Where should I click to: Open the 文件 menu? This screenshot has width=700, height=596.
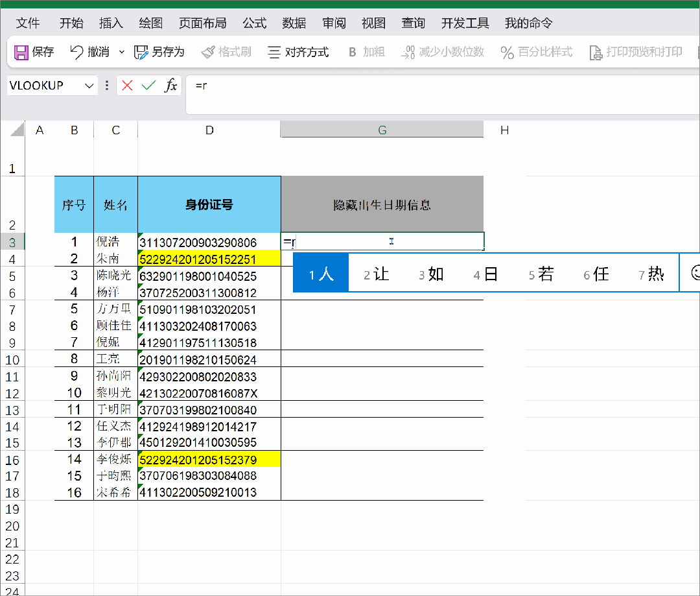coord(28,23)
